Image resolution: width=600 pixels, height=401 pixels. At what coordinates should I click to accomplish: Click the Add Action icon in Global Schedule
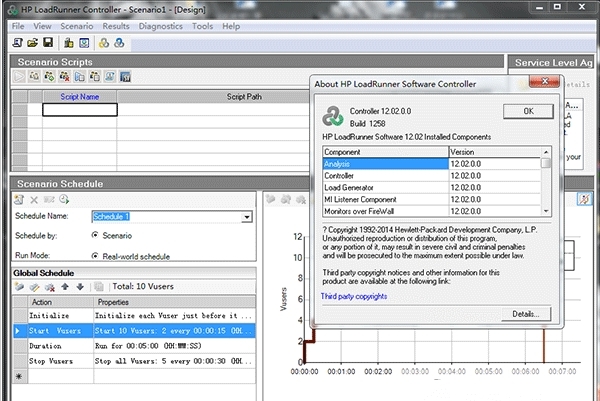click(19, 287)
